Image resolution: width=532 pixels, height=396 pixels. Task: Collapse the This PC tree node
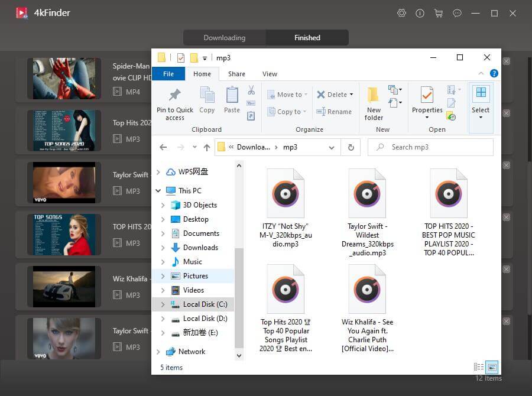(x=158, y=191)
